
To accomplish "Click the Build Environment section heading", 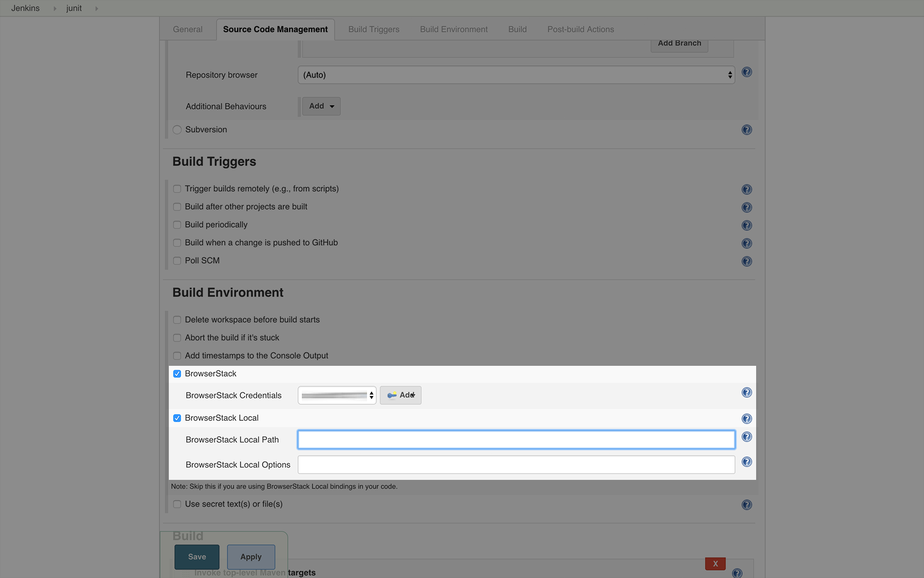I will [228, 292].
